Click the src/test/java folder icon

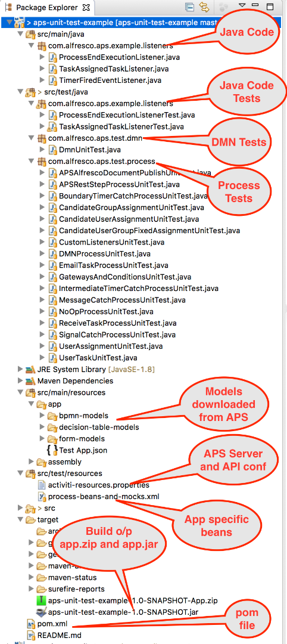tap(30, 92)
